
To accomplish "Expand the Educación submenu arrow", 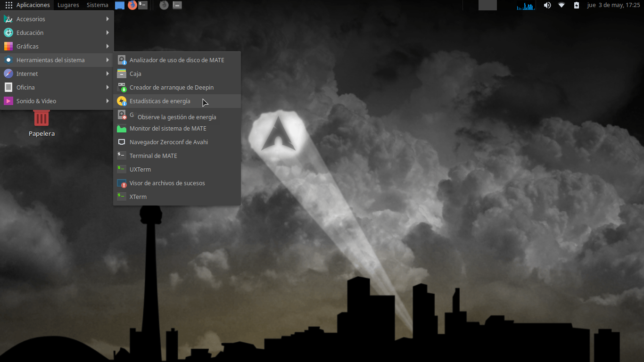I will click(x=107, y=33).
